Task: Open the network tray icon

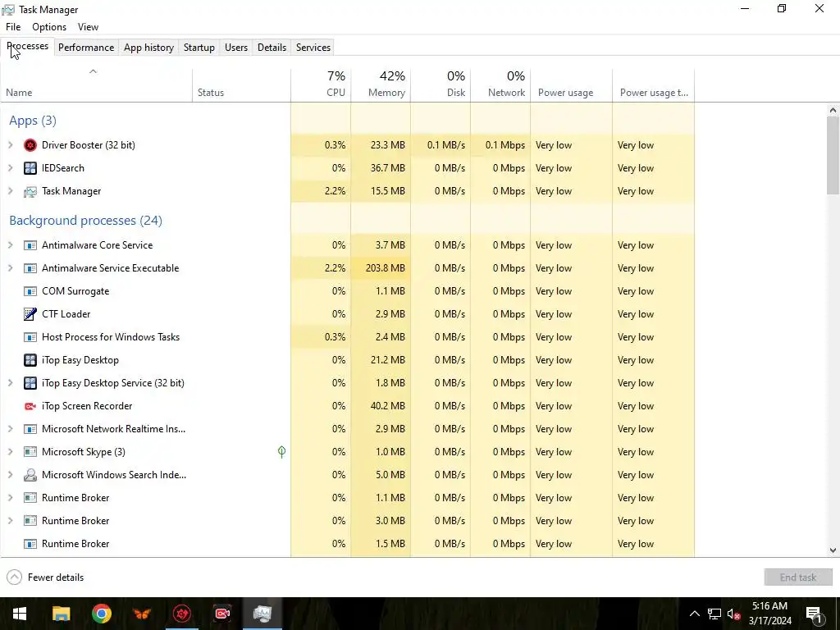Action: coord(714,614)
